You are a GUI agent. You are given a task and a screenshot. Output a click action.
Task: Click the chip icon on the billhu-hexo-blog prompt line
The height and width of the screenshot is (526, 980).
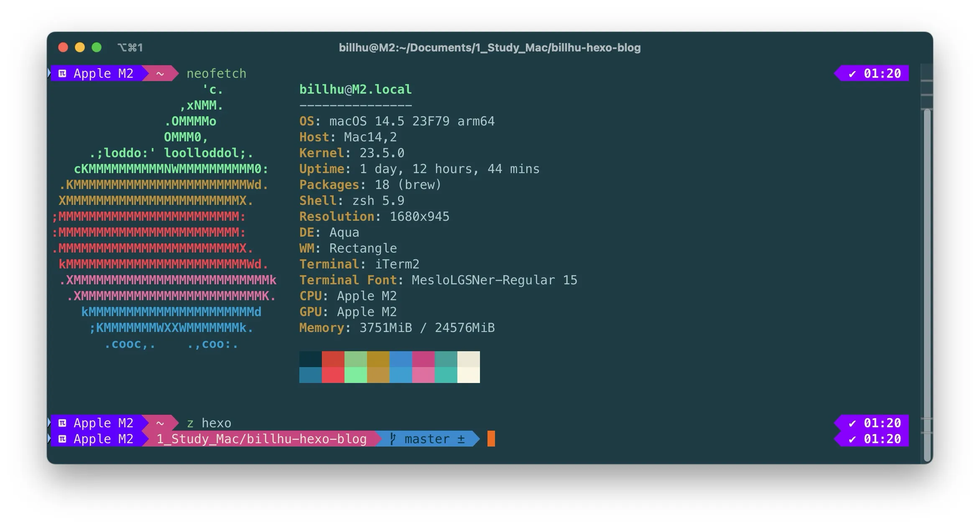tap(62, 439)
